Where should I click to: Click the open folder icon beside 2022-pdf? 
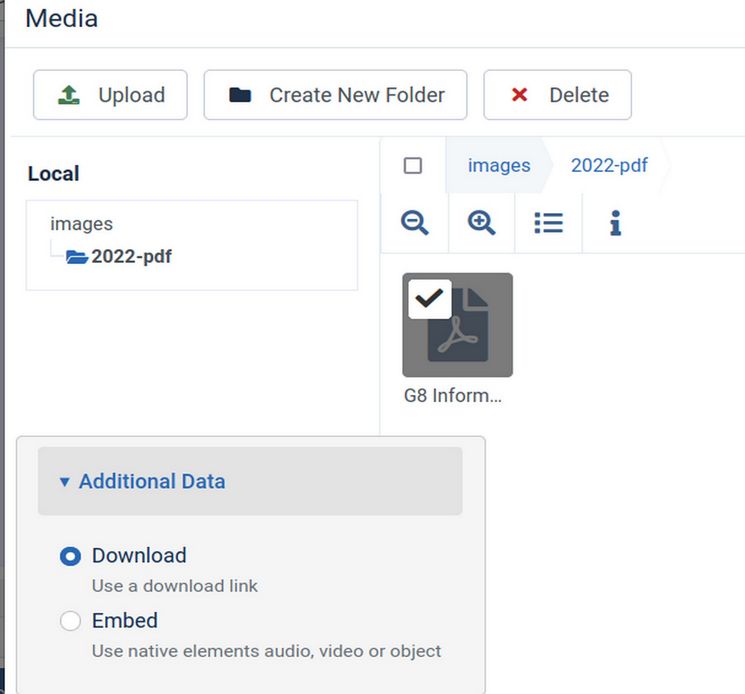click(x=76, y=257)
